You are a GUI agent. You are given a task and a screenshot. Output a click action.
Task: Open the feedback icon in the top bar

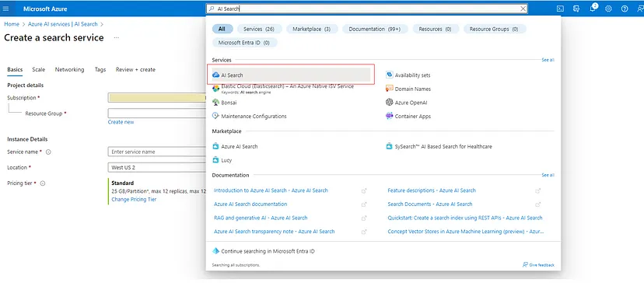point(640,9)
